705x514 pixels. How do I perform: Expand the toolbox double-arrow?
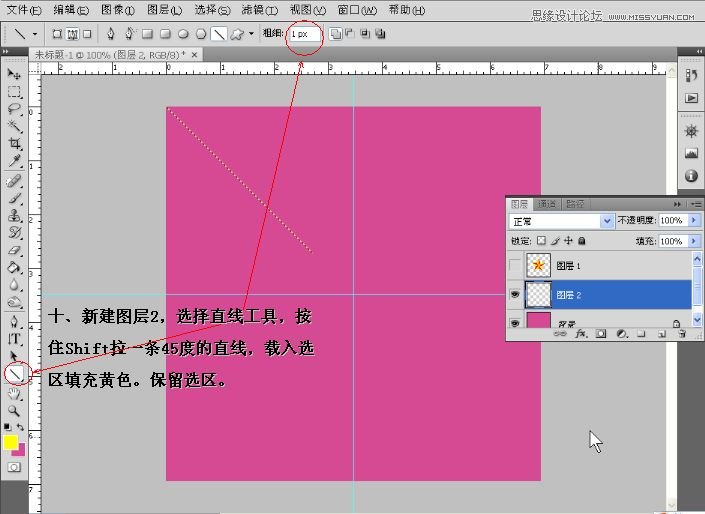(5, 52)
